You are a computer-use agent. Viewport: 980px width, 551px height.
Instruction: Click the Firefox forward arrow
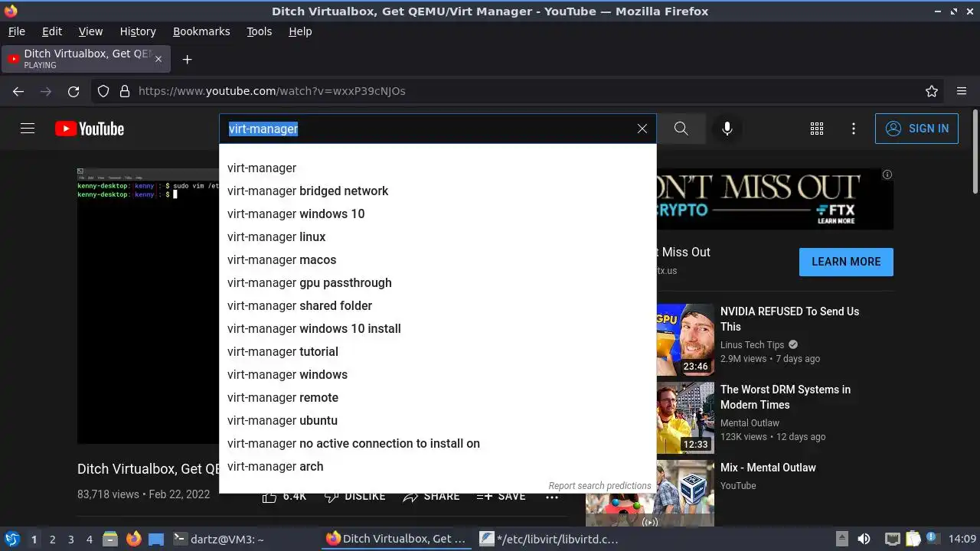(x=46, y=91)
